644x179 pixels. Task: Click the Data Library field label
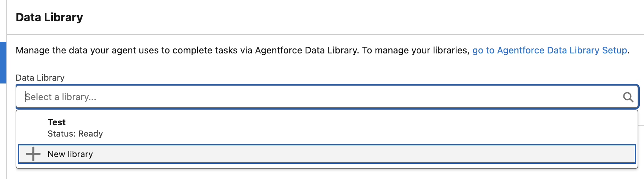[x=40, y=78]
